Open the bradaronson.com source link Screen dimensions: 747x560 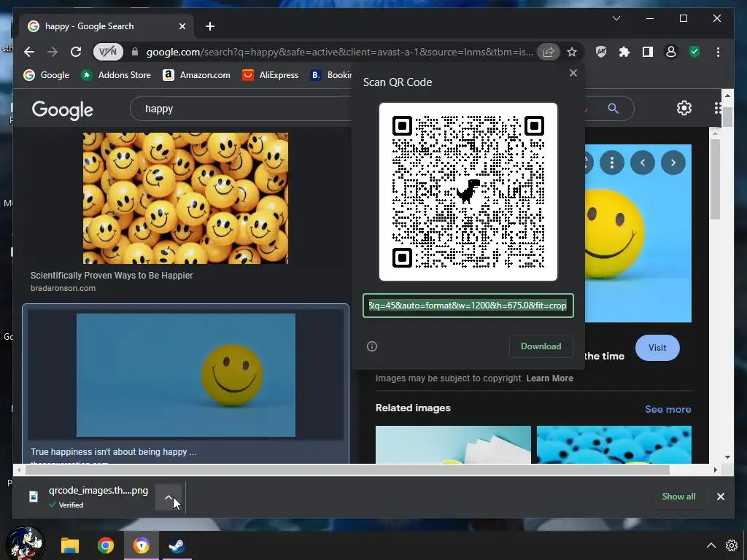click(63, 288)
